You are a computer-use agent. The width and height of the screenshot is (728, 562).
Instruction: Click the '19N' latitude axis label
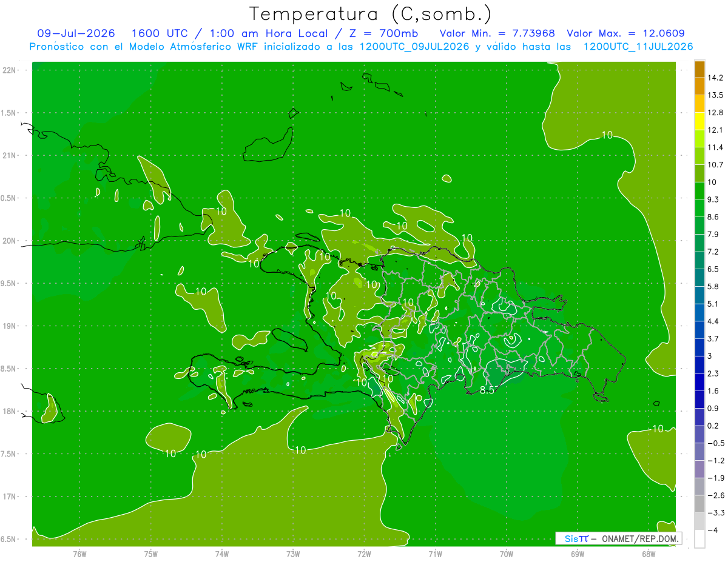click(x=9, y=326)
